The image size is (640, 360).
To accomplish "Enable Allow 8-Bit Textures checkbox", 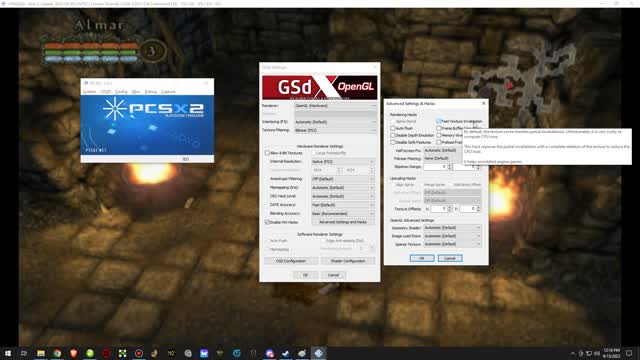I will coord(267,153).
